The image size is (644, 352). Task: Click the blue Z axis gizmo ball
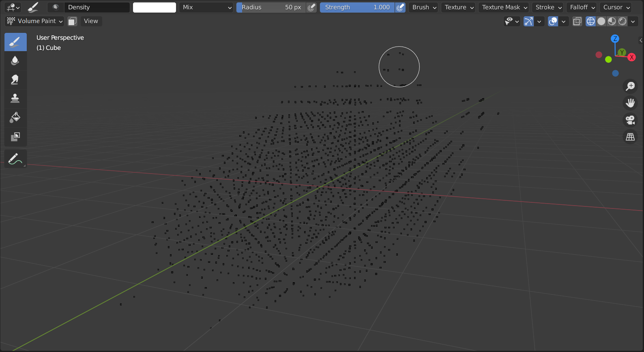615,39
